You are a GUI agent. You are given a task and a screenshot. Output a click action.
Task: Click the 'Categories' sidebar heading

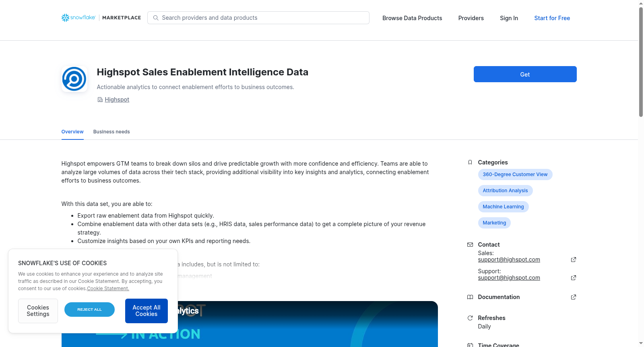tap(493, 162)
